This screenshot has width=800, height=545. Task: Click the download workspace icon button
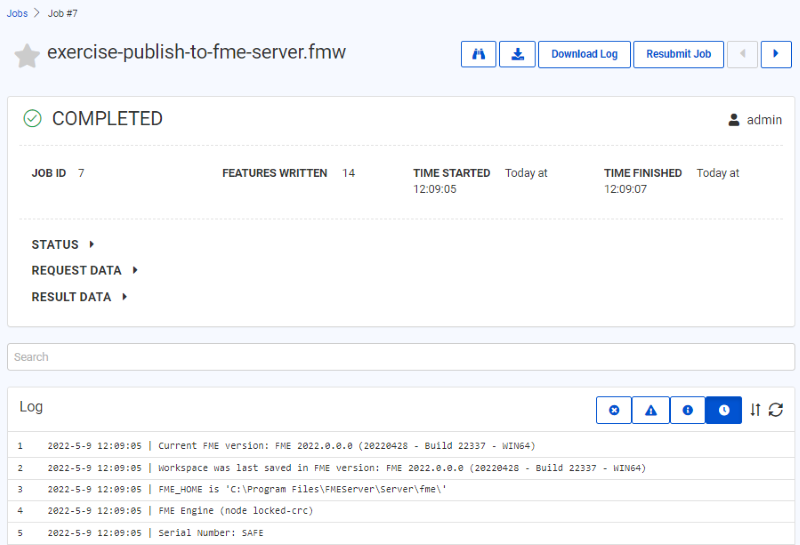(517, 54)
